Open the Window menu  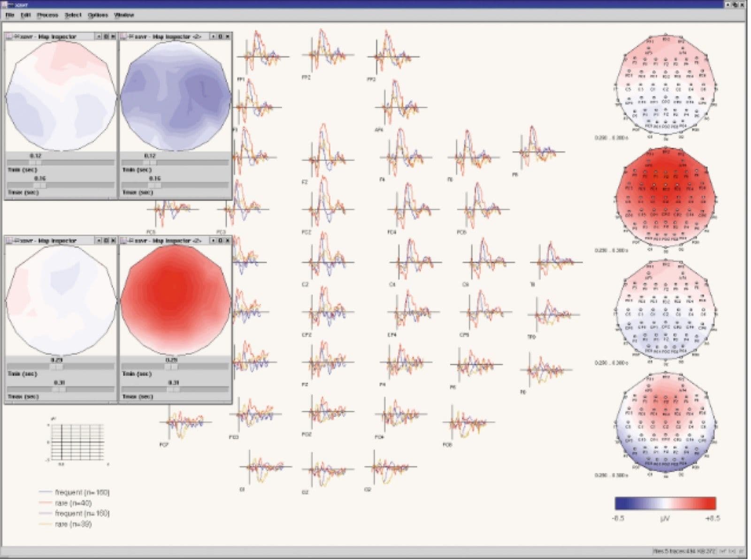coord(124,15)
